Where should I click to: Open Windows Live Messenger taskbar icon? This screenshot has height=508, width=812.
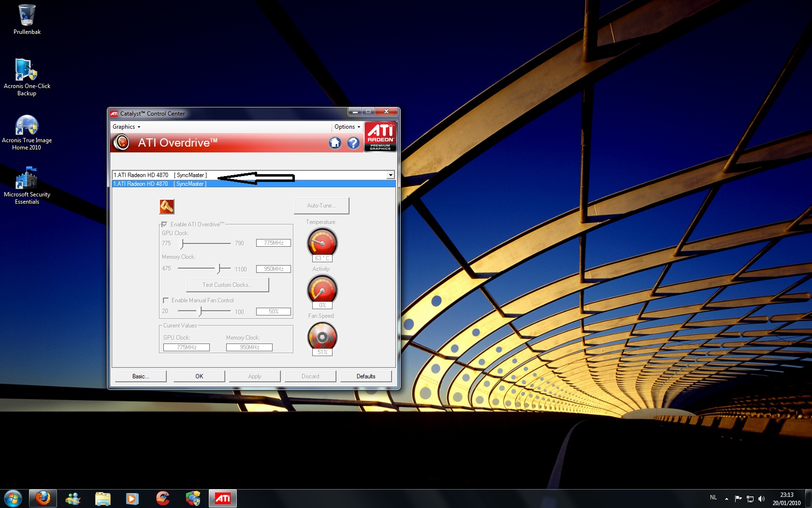tap(73, 498)
